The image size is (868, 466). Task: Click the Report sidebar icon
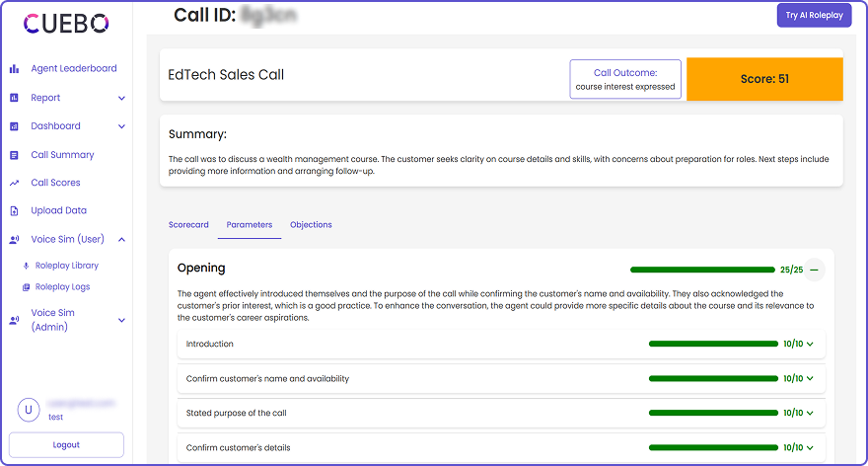point(15,98)
